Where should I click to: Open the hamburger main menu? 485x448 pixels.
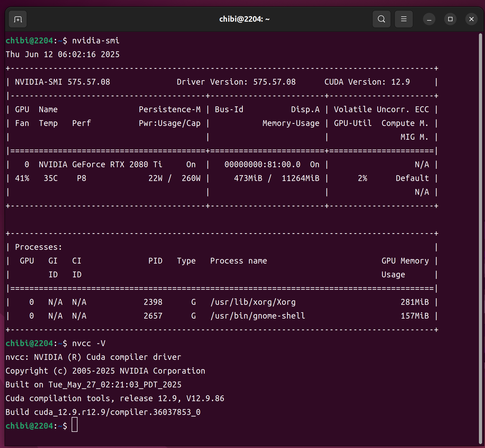pyautogui.click(x=404, y=19)
